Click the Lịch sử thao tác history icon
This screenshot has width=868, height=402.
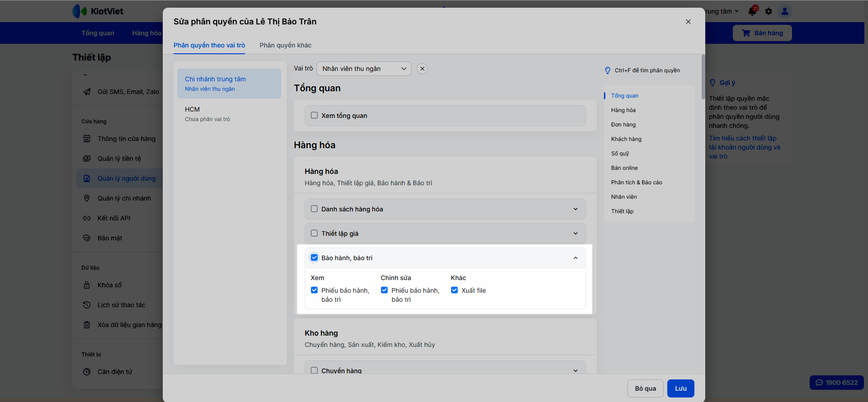[87, 305]
